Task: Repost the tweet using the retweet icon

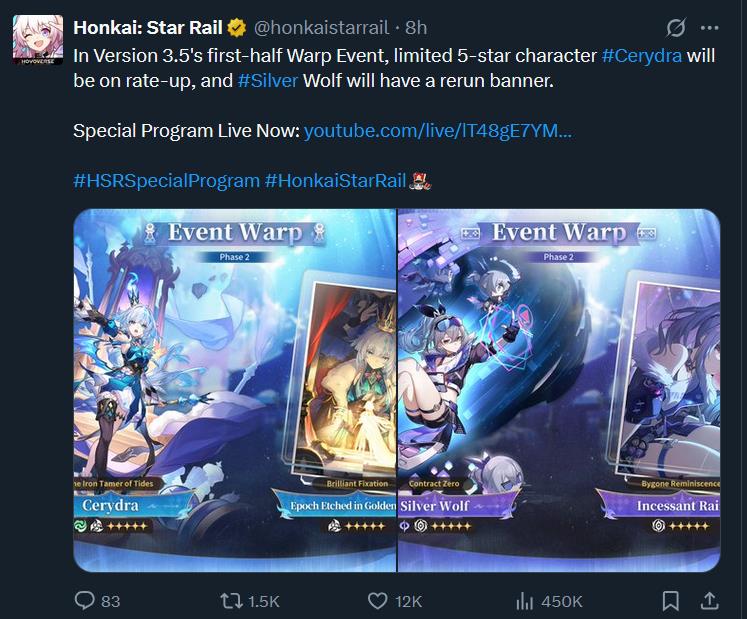Action: pyautogui.click(x=232, y=600)
